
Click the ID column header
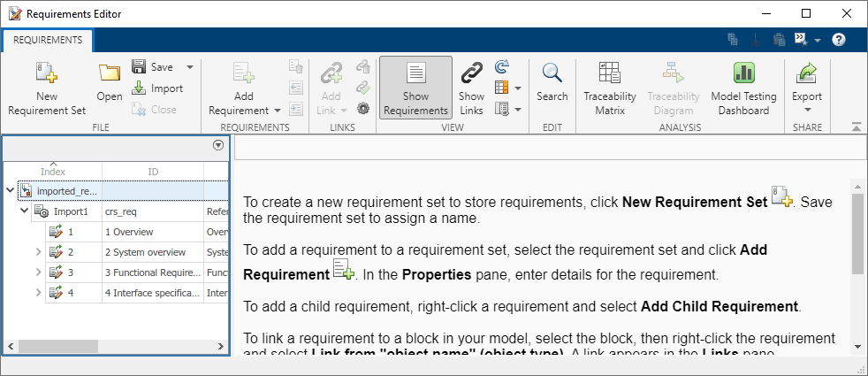click(153, 171)
